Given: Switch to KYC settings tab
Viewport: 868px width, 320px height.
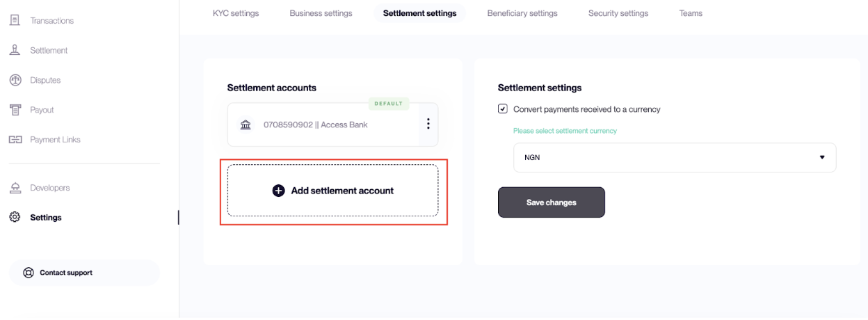Looking at the screenshot, I should (x=235, y=13).
